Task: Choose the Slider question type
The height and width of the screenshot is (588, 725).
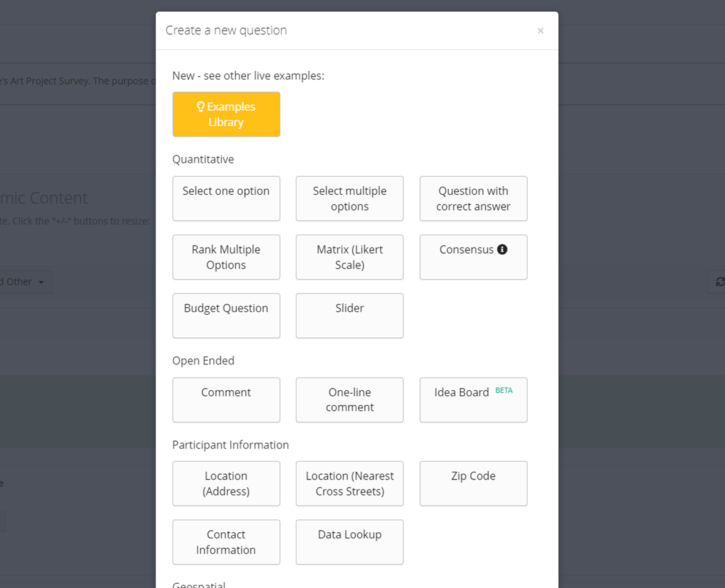Action: 349,315
